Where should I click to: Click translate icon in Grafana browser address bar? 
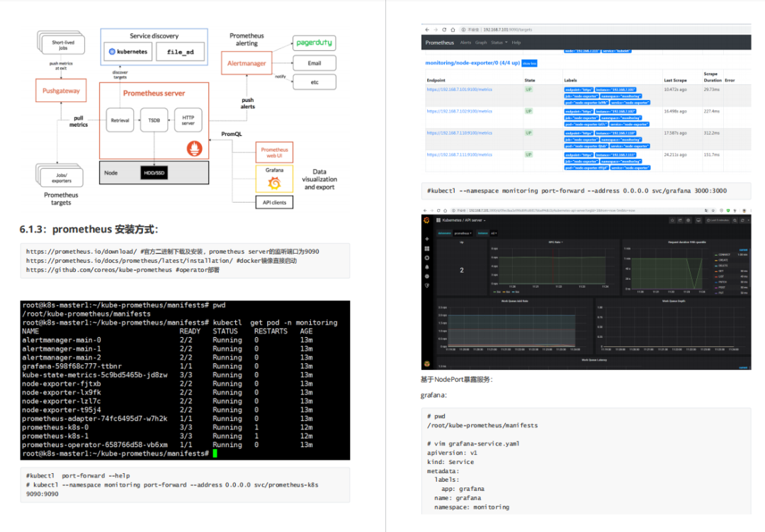(706, 210)
